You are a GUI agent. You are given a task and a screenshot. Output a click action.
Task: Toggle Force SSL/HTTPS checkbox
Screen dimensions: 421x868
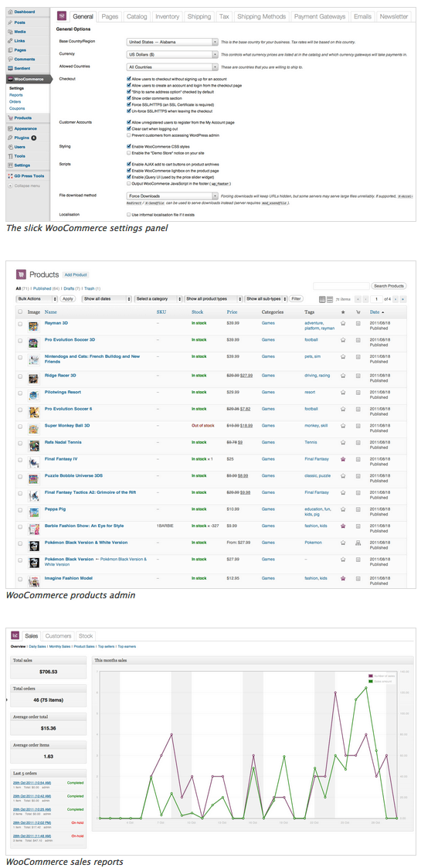click(129, 104)
